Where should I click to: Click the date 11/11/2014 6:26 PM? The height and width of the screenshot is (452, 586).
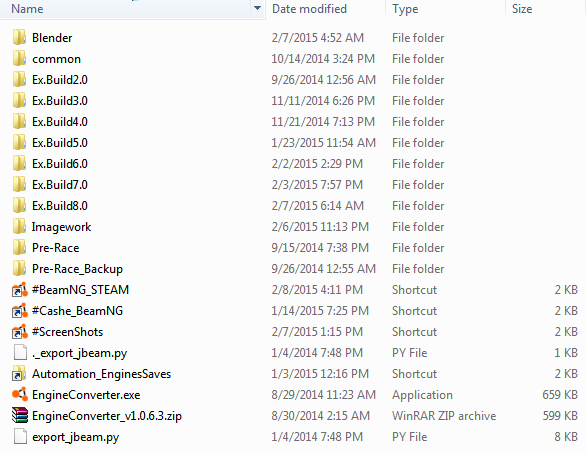click(323, 101)
